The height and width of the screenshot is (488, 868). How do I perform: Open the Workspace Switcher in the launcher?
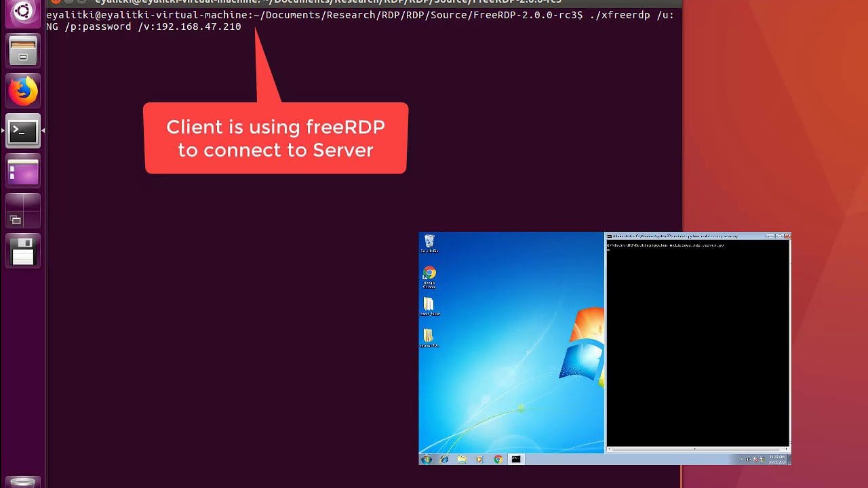click(23, 211)
